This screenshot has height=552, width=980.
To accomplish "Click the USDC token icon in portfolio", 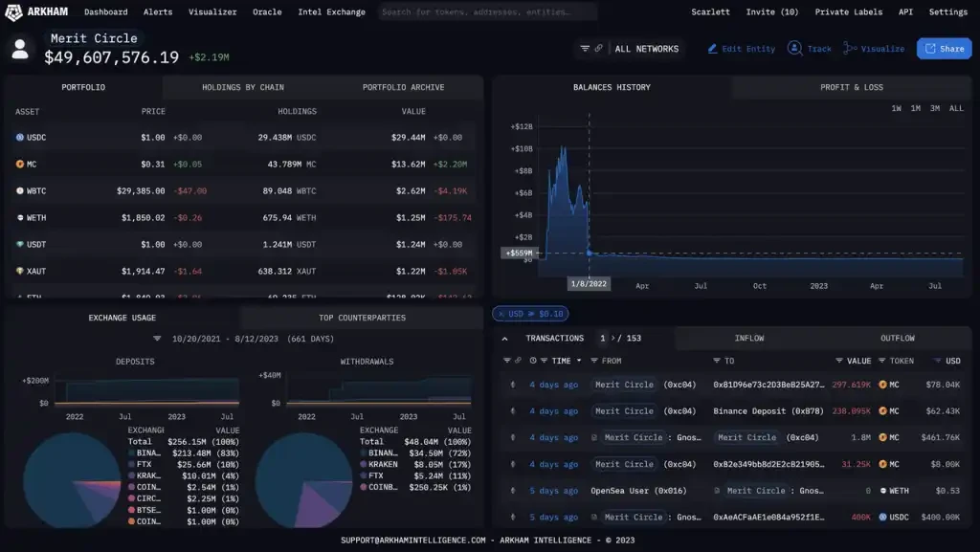I will [19, 138].
